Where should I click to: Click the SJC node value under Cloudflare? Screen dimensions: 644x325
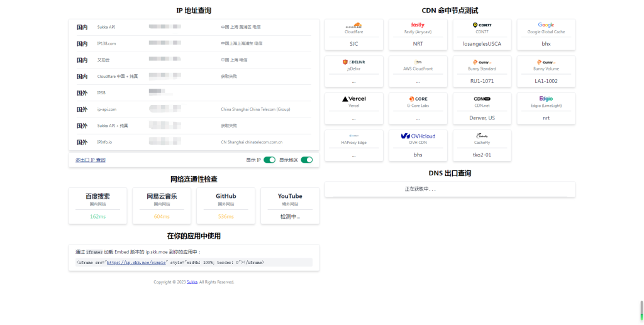point(353,44)
